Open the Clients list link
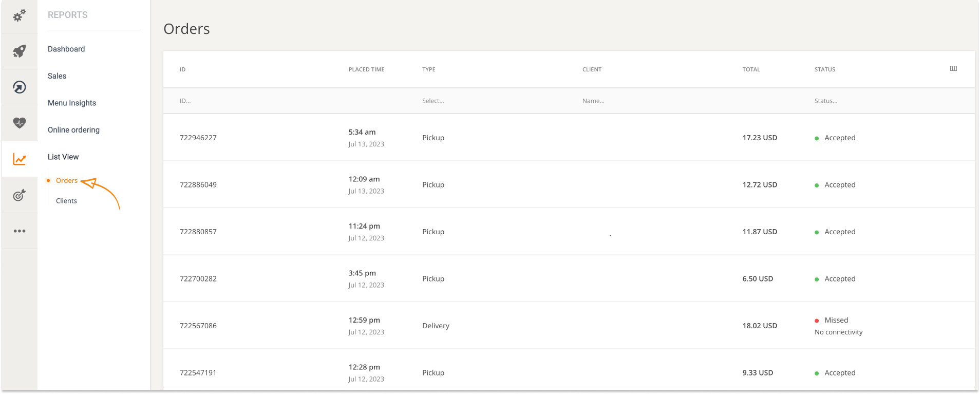 tap(66, 201)
